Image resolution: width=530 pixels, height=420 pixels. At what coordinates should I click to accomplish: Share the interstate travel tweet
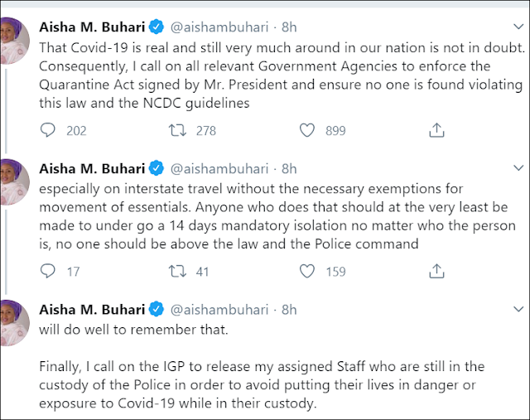point(436,271)
